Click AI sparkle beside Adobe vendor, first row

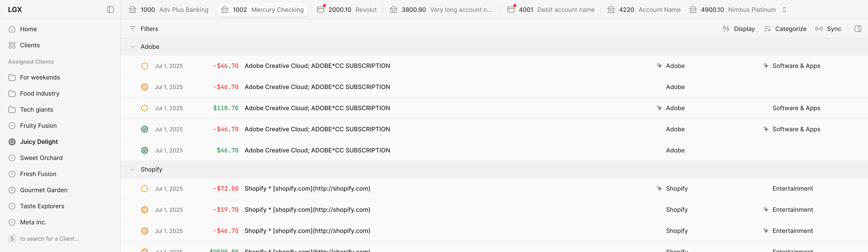660,66
